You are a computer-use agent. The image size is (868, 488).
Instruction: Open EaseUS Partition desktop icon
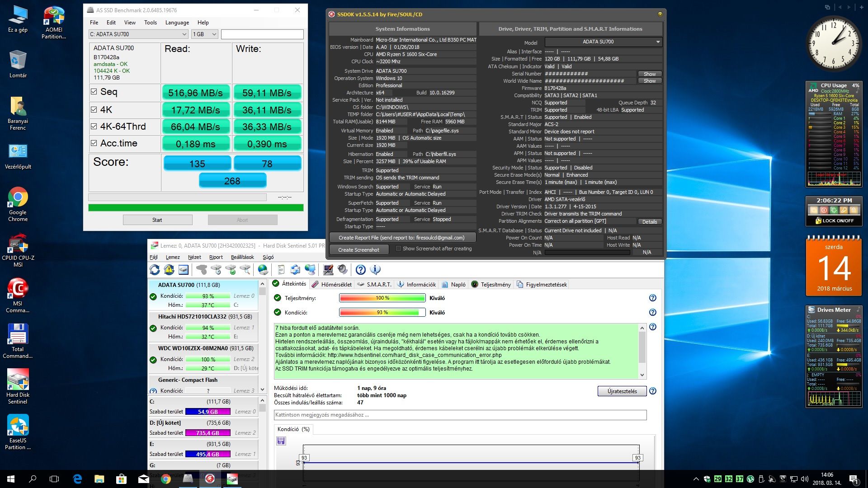[18, 432]
